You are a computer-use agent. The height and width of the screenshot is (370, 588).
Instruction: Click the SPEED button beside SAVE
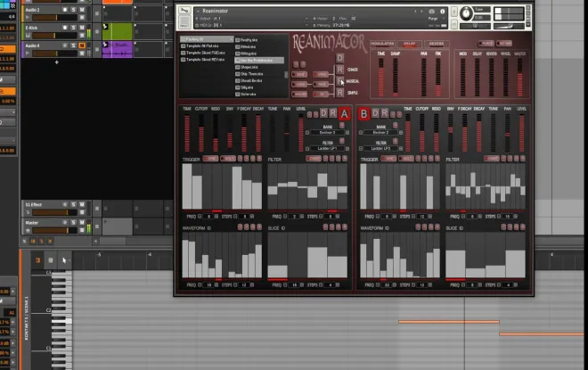click(x=321, y=74)
